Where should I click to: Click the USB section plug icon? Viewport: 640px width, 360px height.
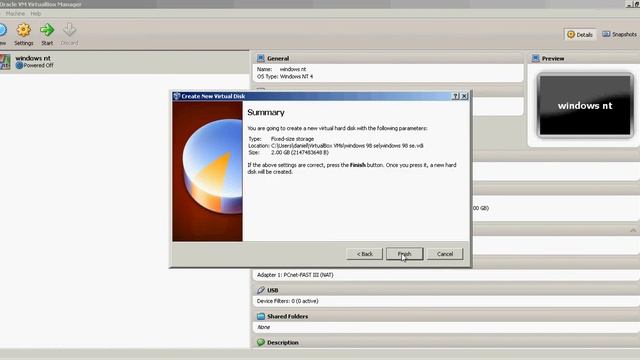261,290
